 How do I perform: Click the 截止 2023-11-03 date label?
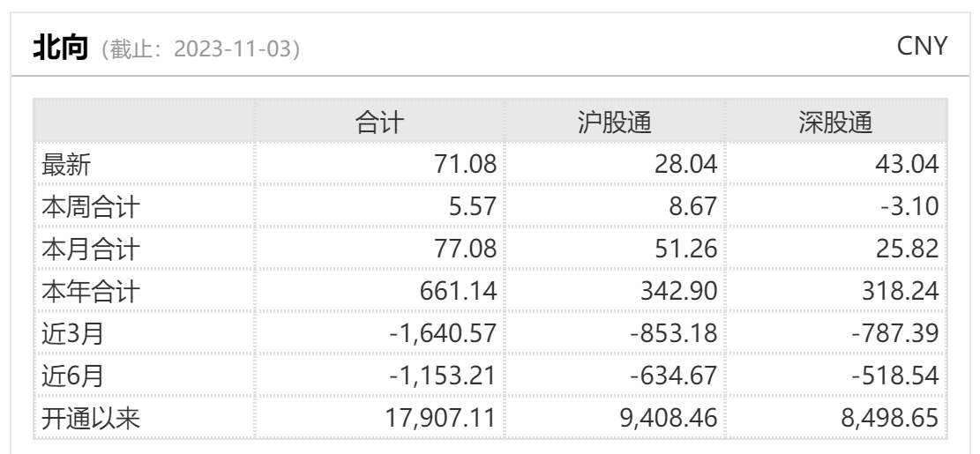coord(201,48)
